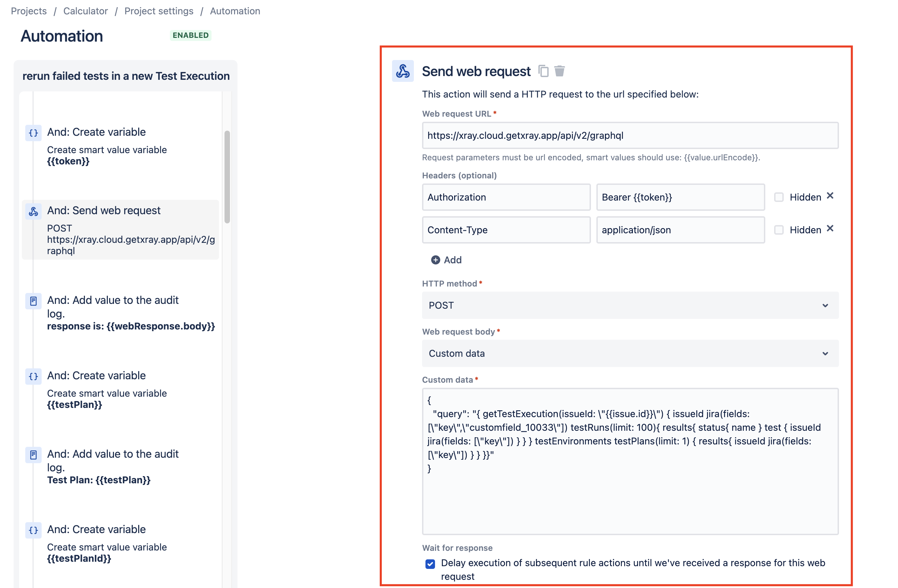This screenshot has width=898, height=588.
Task: Go to Projects breadcrumb
Action: [x=29, y=11]
